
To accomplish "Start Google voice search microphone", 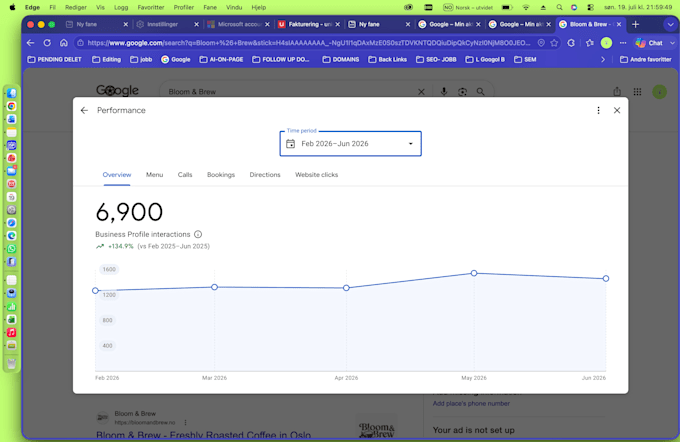I will (444, 92).
